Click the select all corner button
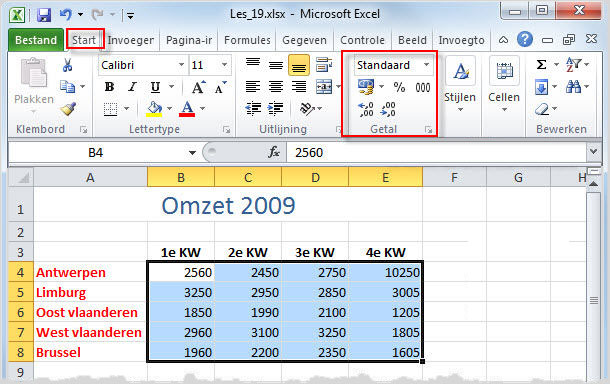This screenshot has height=384, width=610. (x=21, y=177)
